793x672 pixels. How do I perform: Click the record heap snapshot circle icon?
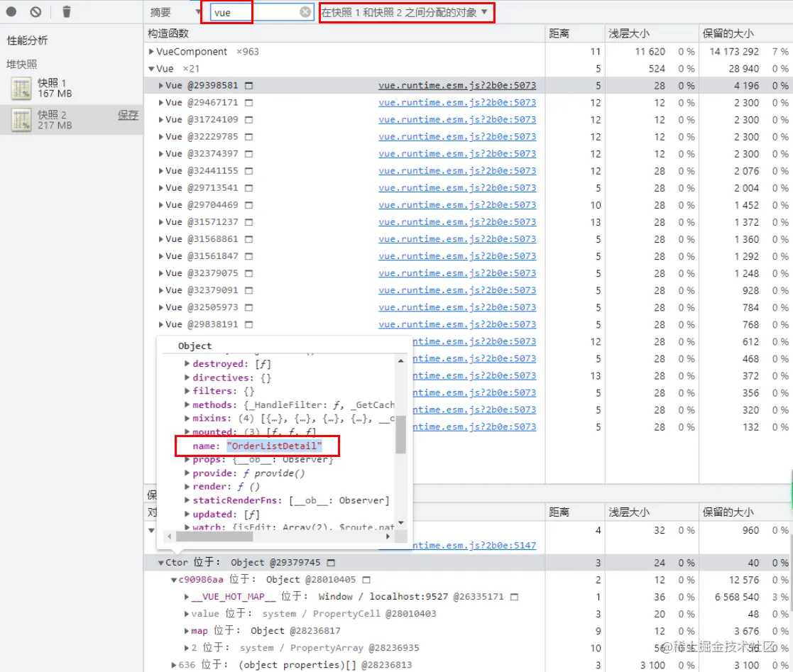coord(11,11)
